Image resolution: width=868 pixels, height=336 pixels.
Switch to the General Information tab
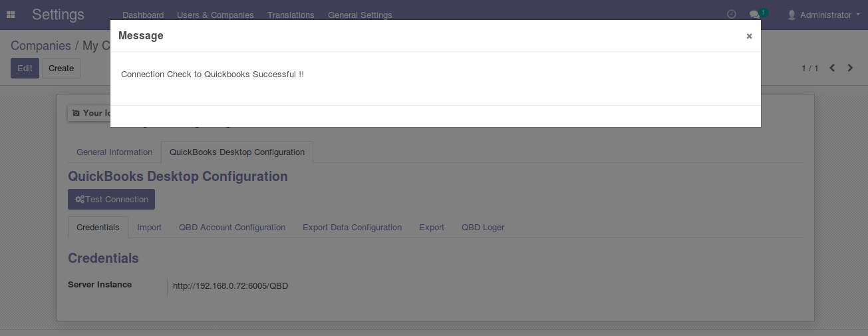(x=114, y=152)
